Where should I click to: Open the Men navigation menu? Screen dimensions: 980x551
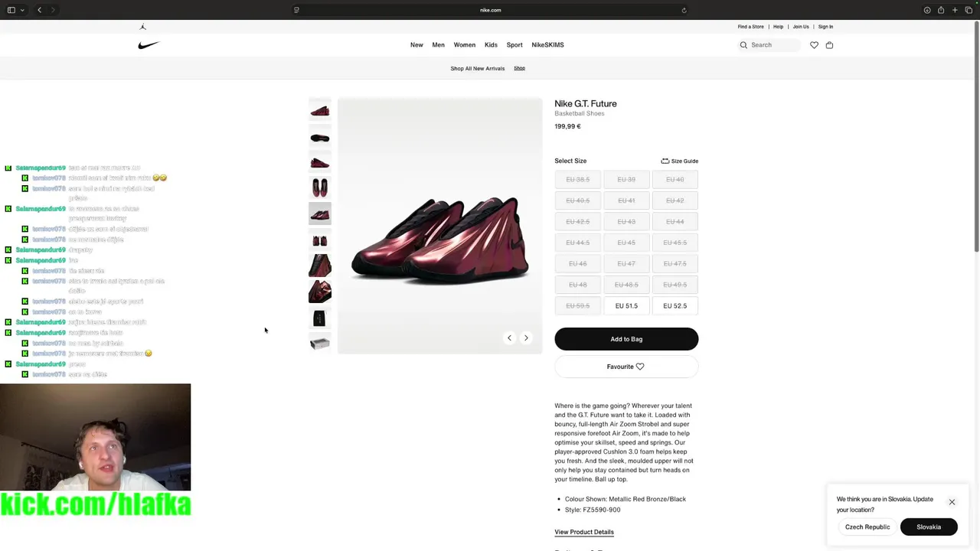(438, 45)
